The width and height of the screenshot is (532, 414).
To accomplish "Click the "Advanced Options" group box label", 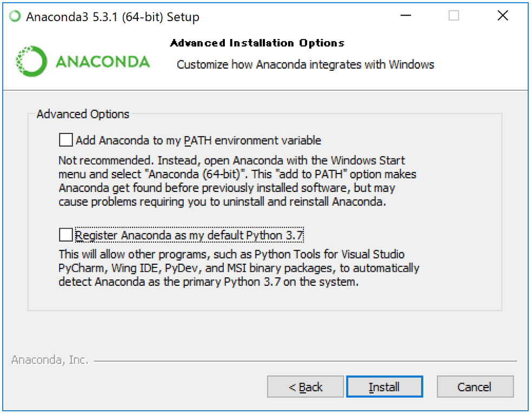I will pyautogui.click(x=83, y=114).
